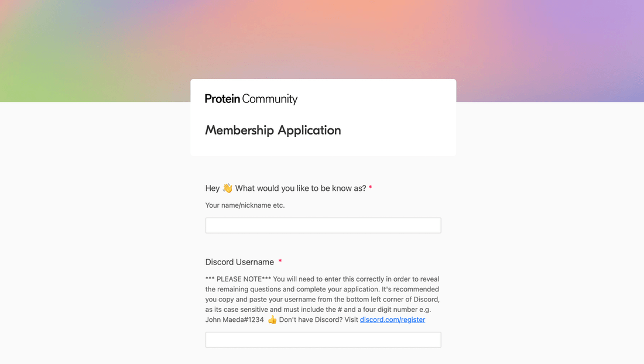
Task: Click the 'What would you like to be know as?' label
Action: [x=301, y=188]
